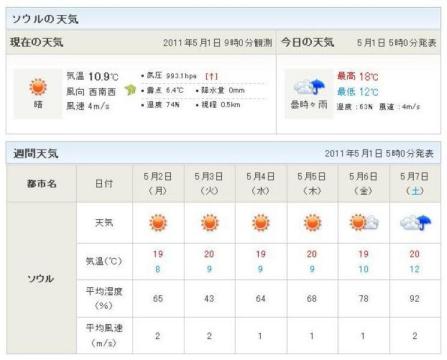Viewport: 447px width, 360px height.
Task: Click today's forecast issue time 5月1日 5時0分発表
Action: [x=396, y=43]
